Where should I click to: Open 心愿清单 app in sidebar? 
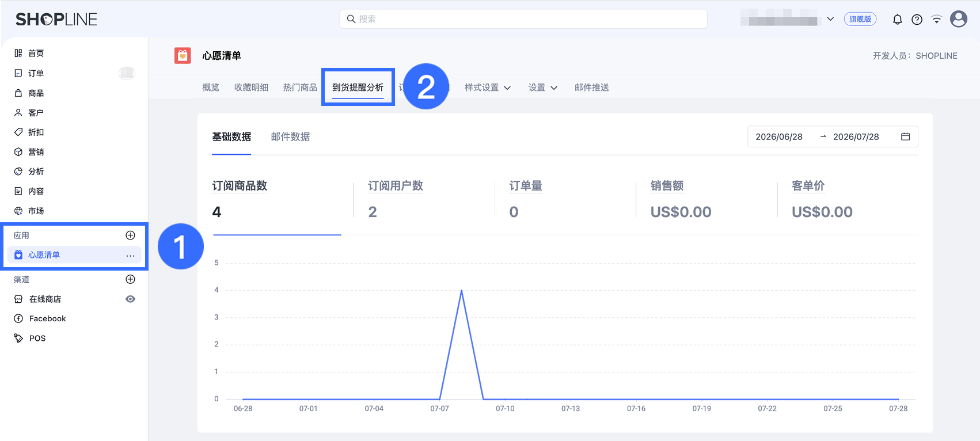click(74, 255)
